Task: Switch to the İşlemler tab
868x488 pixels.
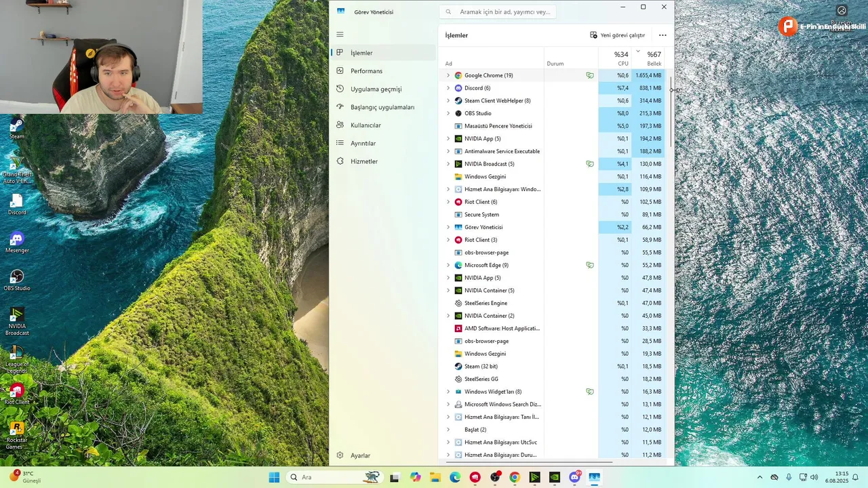Action: click(383, 53)
